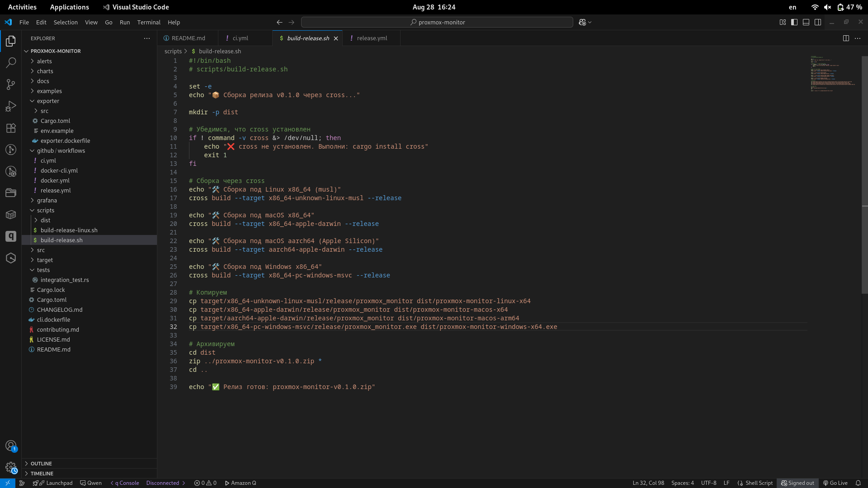The width and height of the screenshot is (868, 488).
Task: Click Ln 32, Col 98 position indicator
Action: point(648,483)
